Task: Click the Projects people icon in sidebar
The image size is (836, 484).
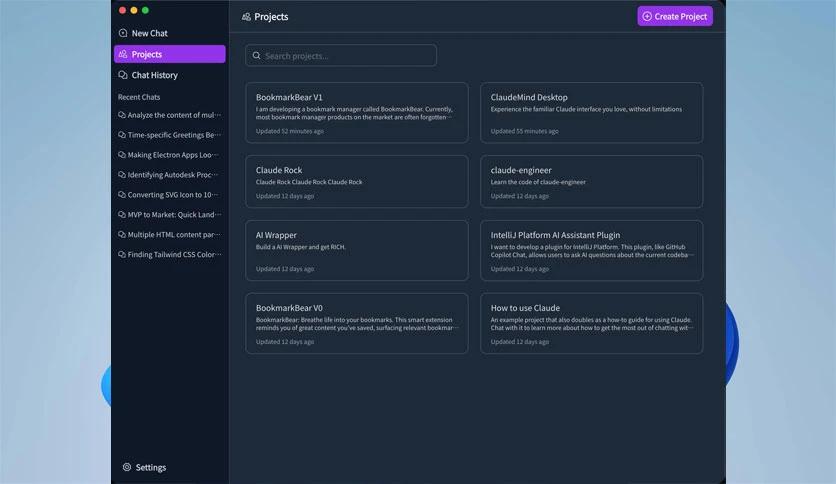Action: 123,54
